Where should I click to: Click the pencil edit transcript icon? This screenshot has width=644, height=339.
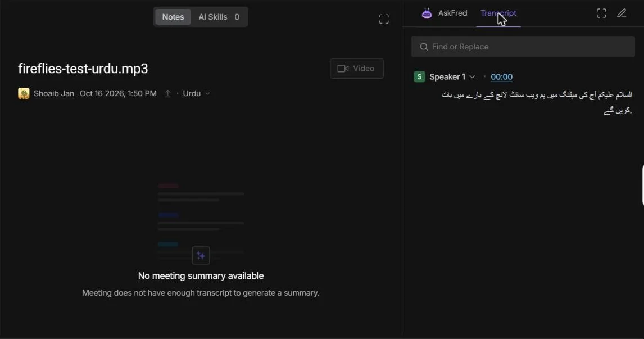coord(622,13)
